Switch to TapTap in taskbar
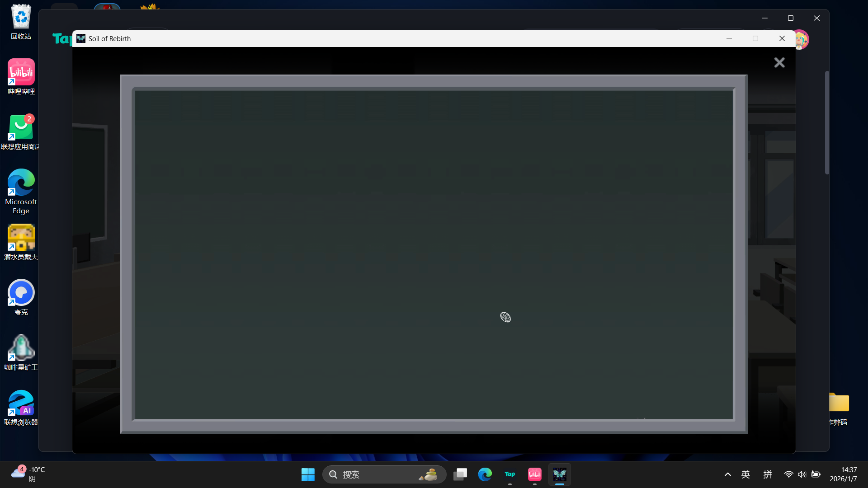Screen dimensions: 868x488 coord(510,474)
